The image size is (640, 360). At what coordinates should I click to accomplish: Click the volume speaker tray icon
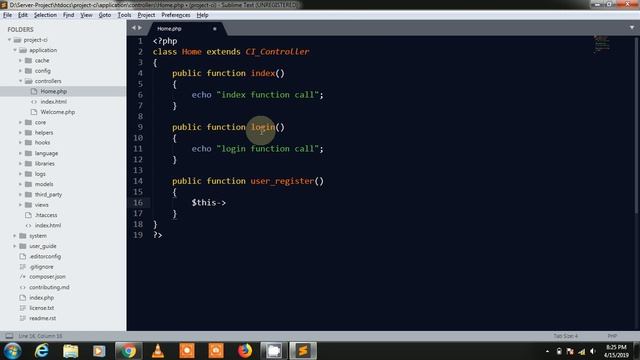pyautogui.click(x=593, y=351)
